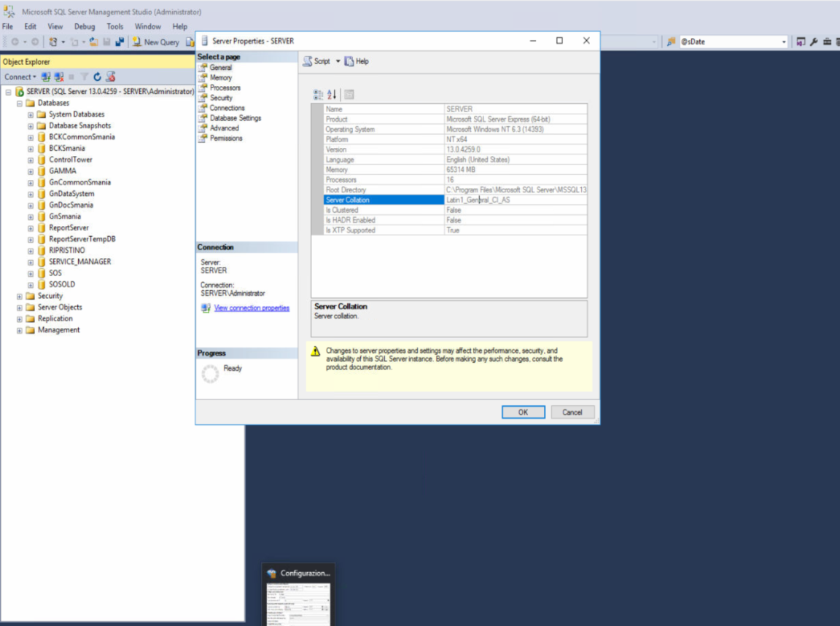Image resolution: width=840 pixels, height=626 pixels.
Task: Click the Disconnect icon in Object Explorer toolbar
Action: 58,77
